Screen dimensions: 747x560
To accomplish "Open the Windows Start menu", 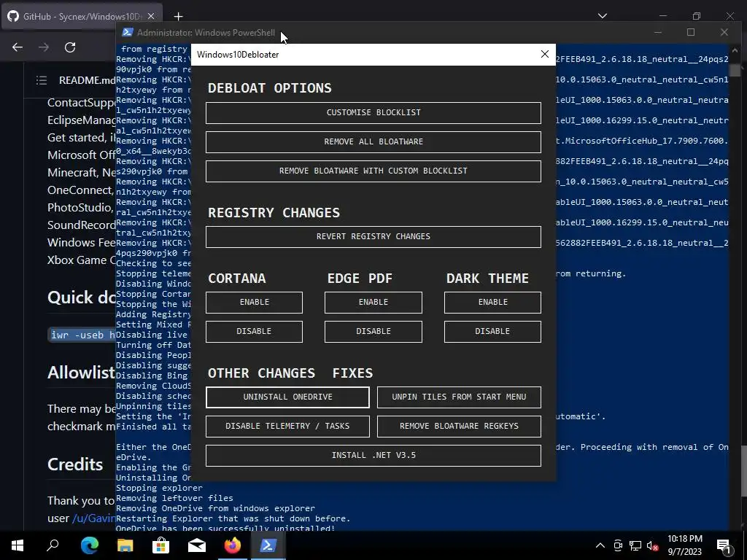I will coord(18,545).
